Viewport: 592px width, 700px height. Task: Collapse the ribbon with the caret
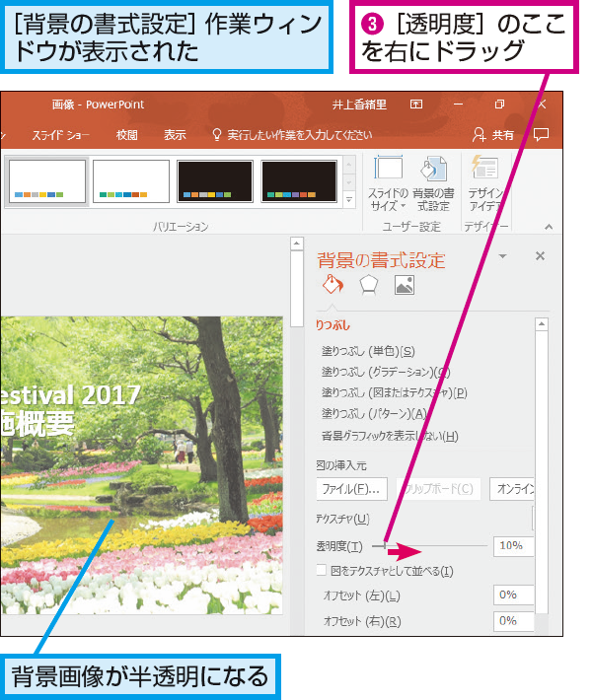(549, 227)
